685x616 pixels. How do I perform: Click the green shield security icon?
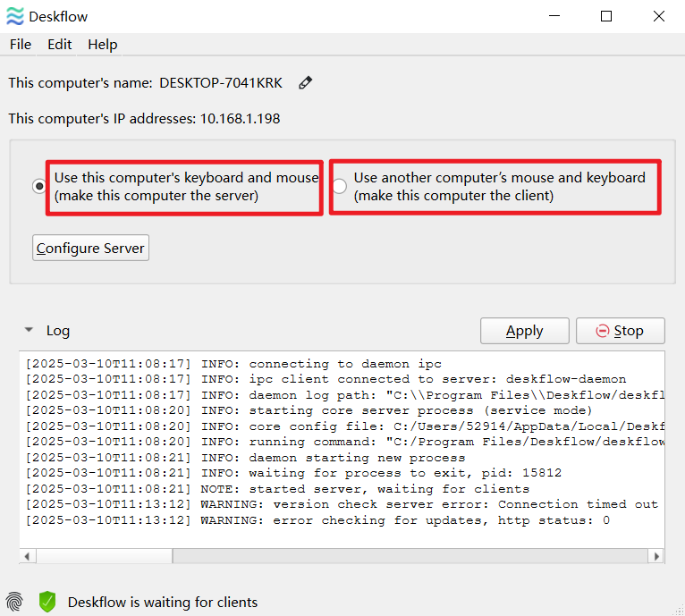coord(47,602)
